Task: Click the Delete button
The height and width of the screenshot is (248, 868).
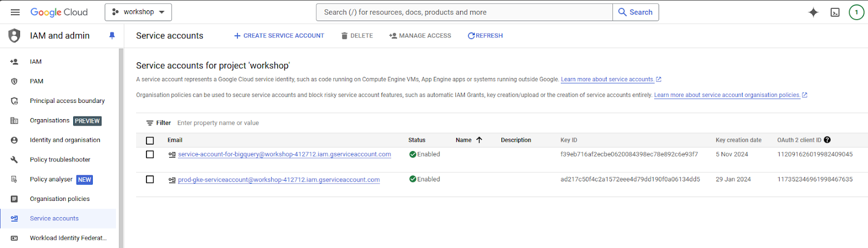Action: 357,36
